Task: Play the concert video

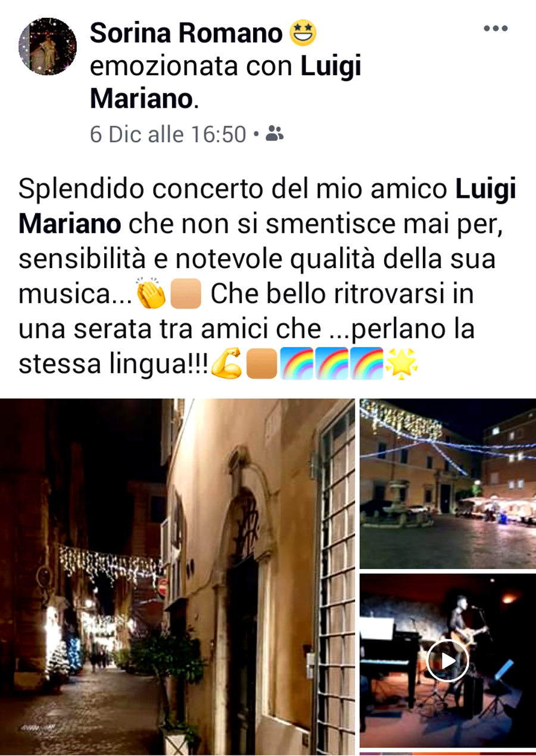Action: (x=447, y=661)
